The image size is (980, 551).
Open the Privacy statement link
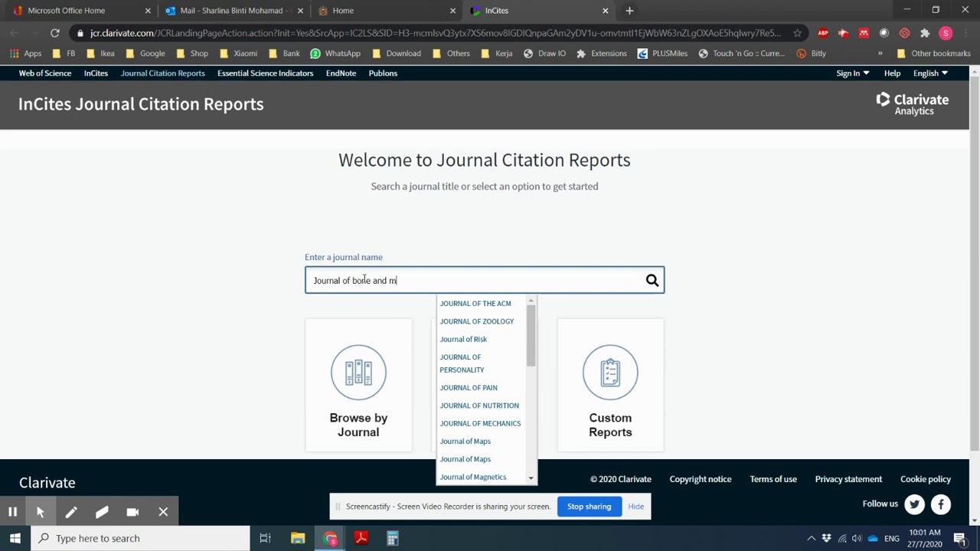coord(848,479)
